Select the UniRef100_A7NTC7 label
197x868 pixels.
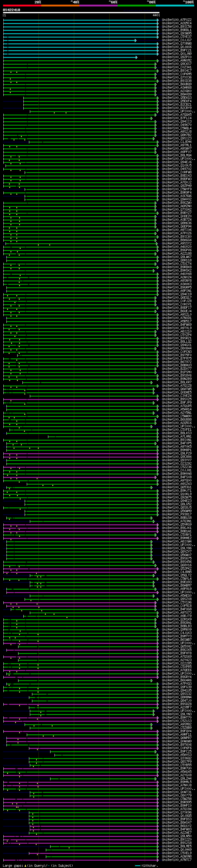click(177, 860)
